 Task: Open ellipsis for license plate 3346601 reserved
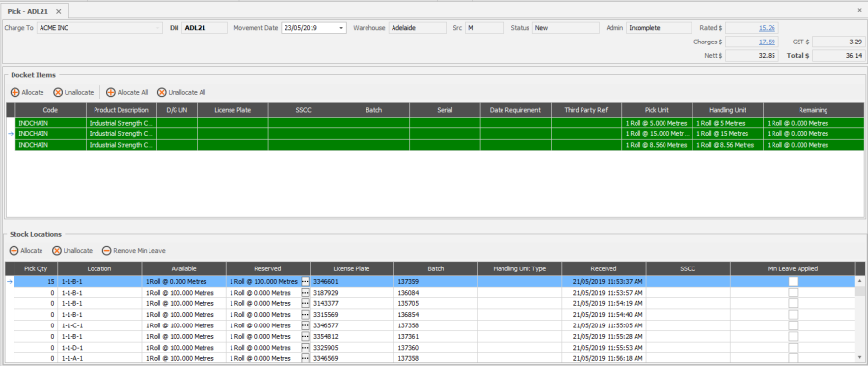[x=305, y=282]
